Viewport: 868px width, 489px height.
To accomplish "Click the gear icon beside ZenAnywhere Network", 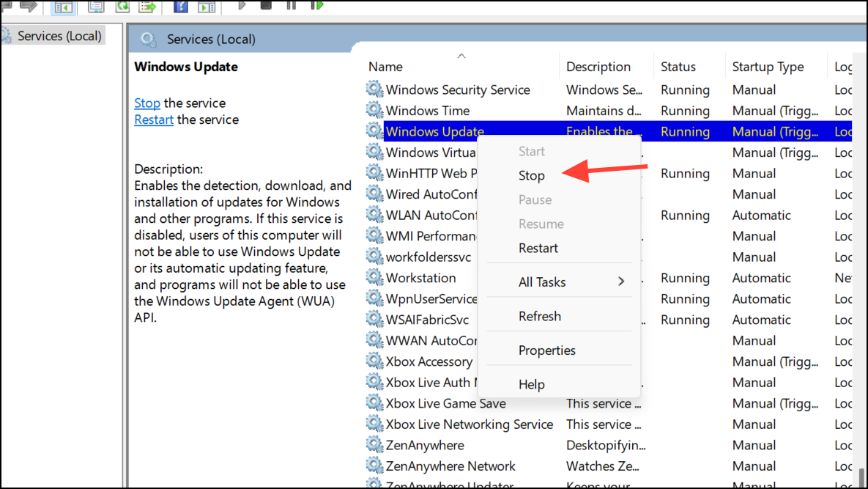I will [374, 466].
